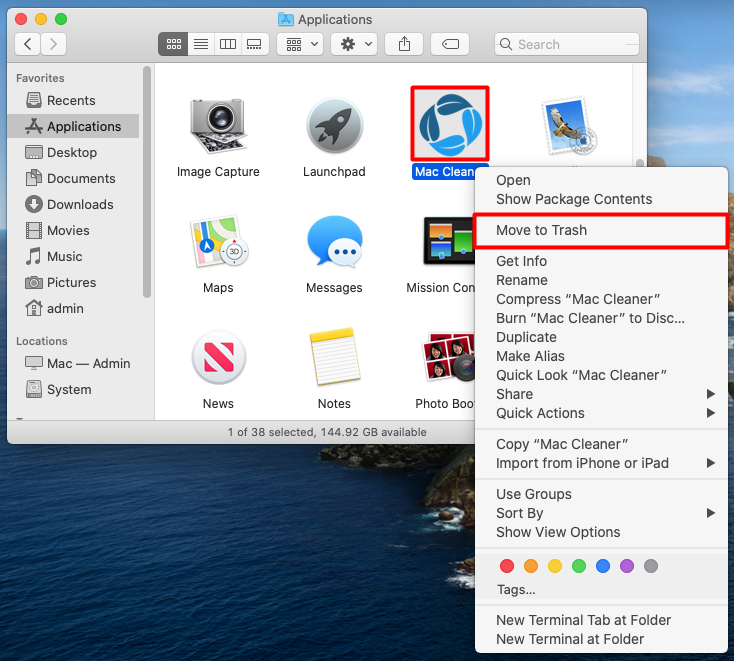Choose Use Groups in context menu

click(601, 494)
